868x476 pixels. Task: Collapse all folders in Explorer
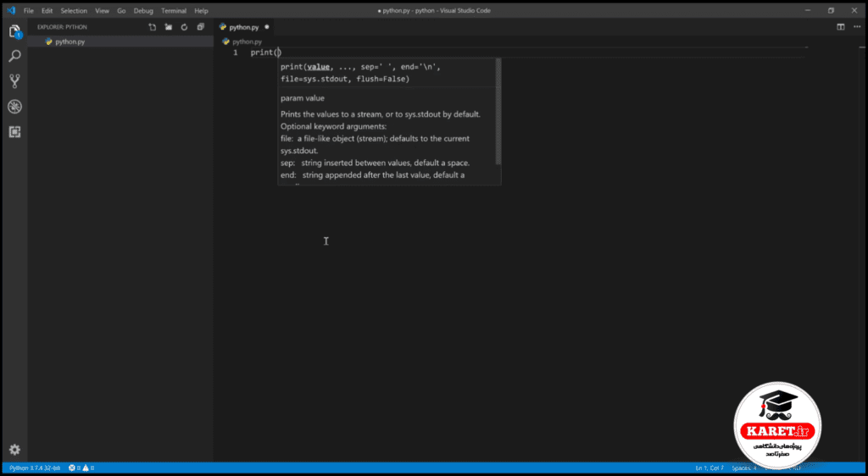point(200,27)
